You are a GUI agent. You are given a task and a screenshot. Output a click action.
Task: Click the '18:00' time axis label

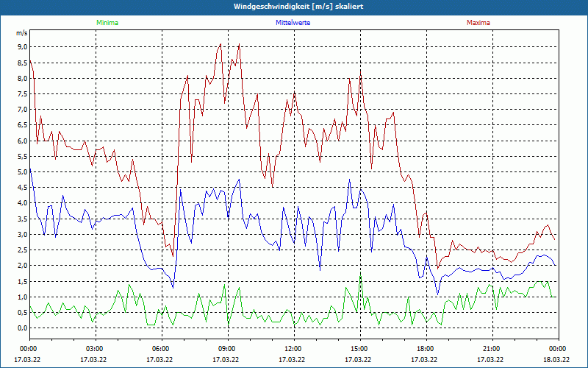point(426,349)
